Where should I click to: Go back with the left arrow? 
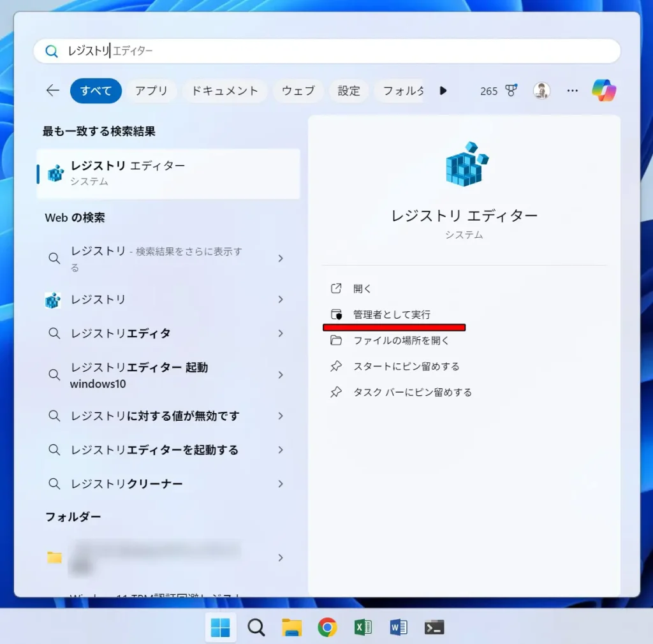tap(53, 91)
